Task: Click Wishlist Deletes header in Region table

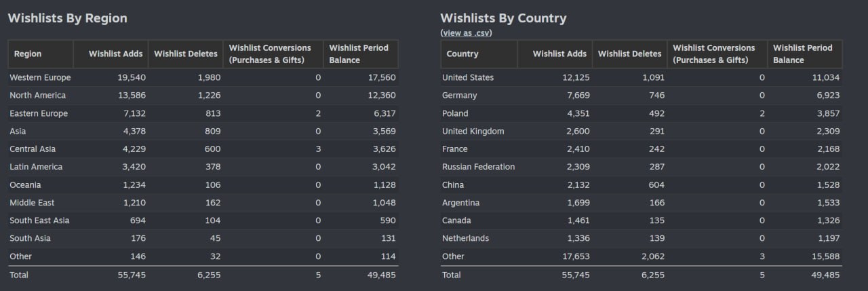Action: (186, 54)
